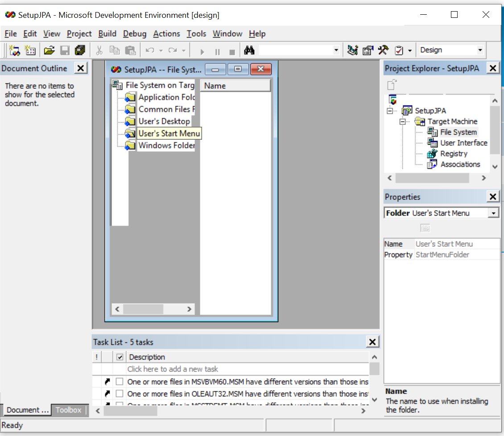Select the User's Desktop folder icon
Image resolution: width=504 pixels, height=436 pixels.
coord(130,121)
